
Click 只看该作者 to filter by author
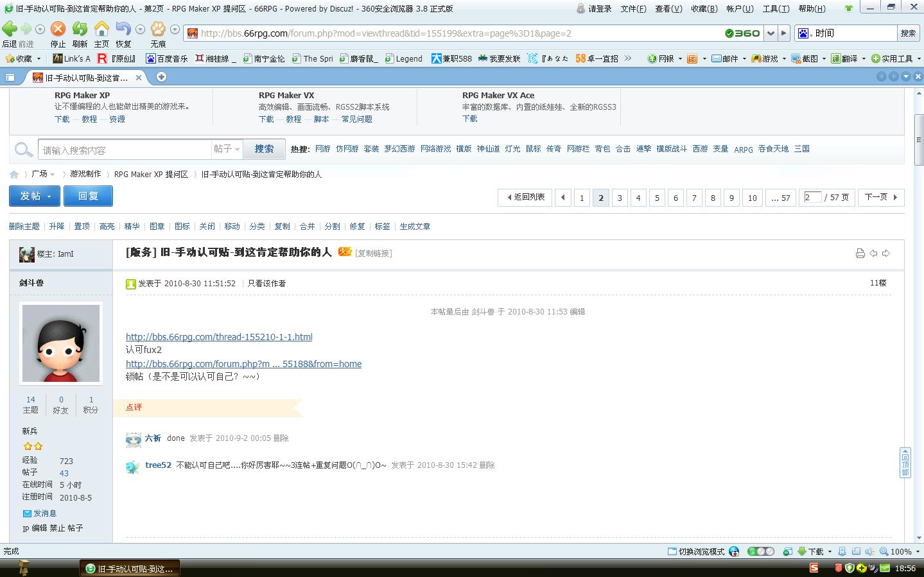[x=266, y=283]
